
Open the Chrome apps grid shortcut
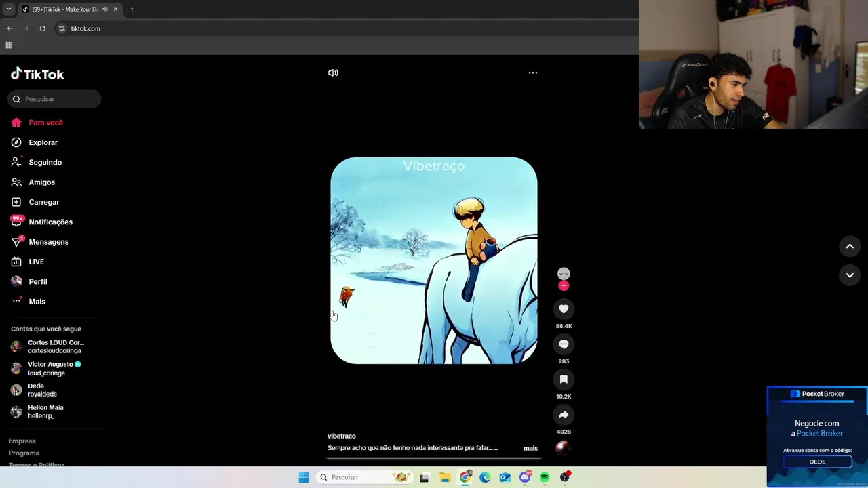pos(9,45)
